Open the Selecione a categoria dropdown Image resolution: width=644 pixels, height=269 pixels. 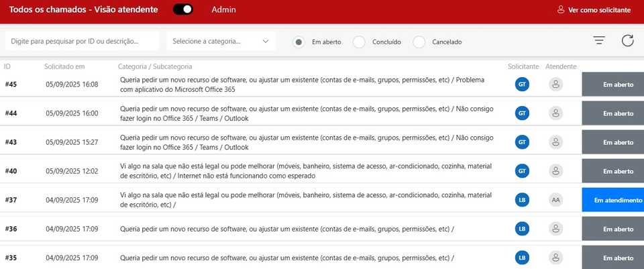(x=221, y=41)
